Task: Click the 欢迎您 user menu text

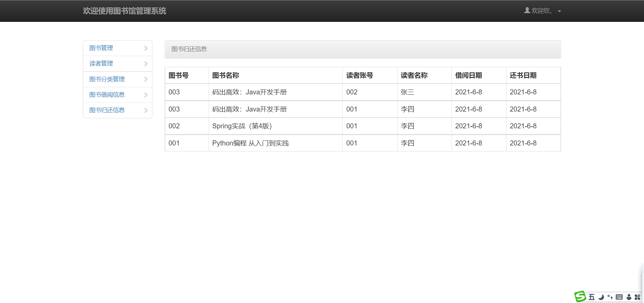Action: coord(541,11)
